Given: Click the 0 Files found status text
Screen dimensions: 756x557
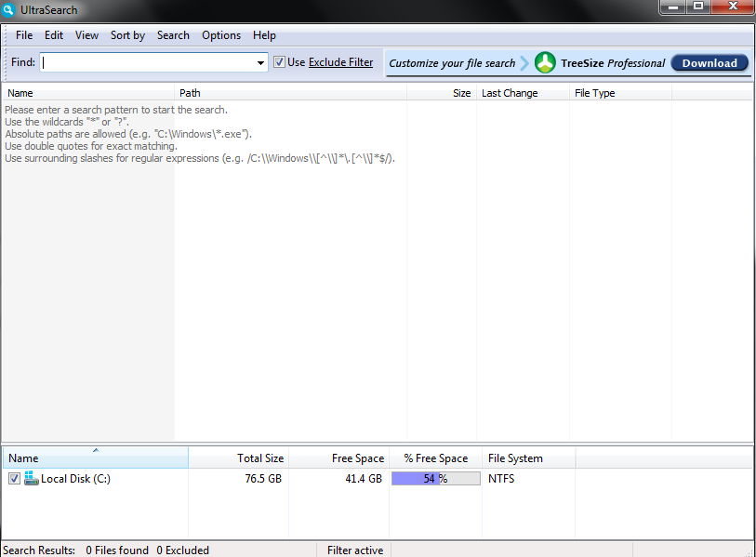Looking at the screenshot, I should point(117,550).
